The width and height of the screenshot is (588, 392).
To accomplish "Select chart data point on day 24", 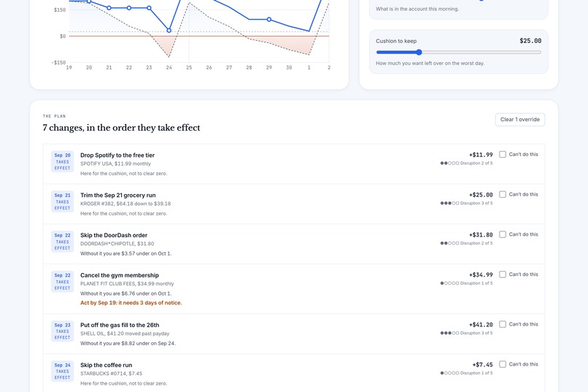I will tap(169, 31).
